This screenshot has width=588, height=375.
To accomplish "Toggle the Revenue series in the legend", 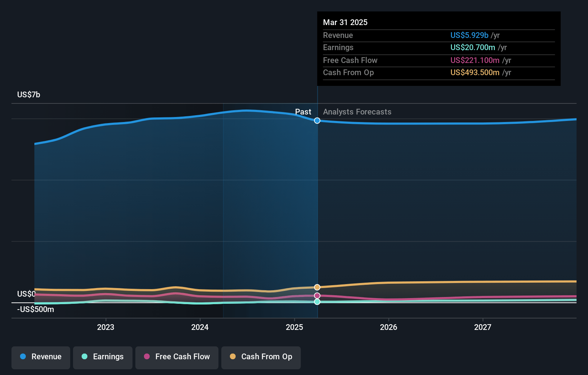I will pyautogui.click(x=41, y=357).
